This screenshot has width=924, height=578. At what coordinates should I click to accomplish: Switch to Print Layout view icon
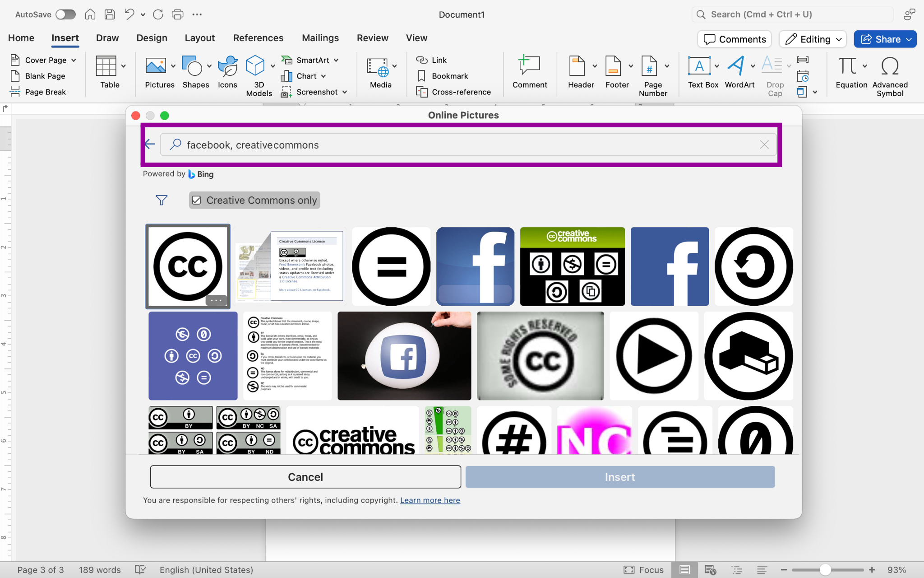(x=684, y=570)
